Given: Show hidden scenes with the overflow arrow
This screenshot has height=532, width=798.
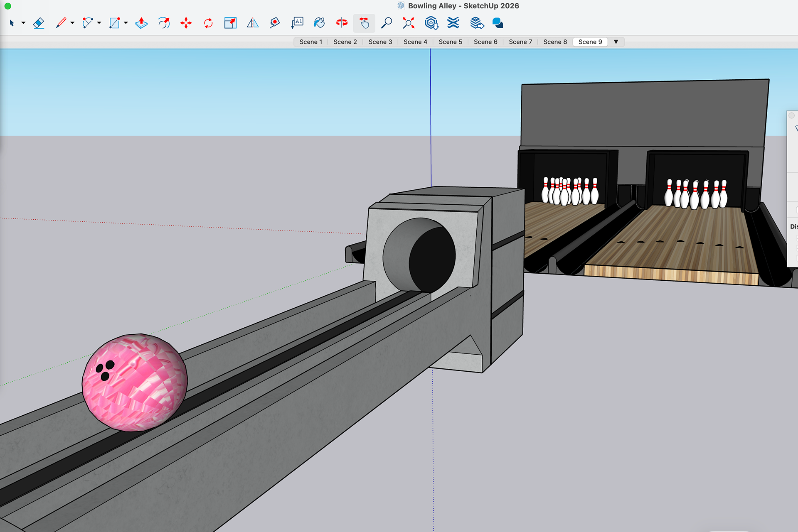Looking at the screenshot, I should click(x=616, y=42).
